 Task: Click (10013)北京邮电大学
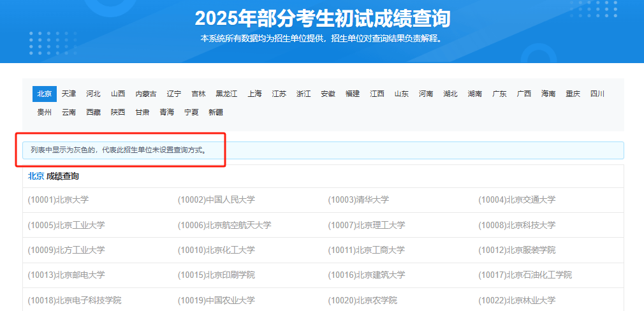[x=66, y=275]
